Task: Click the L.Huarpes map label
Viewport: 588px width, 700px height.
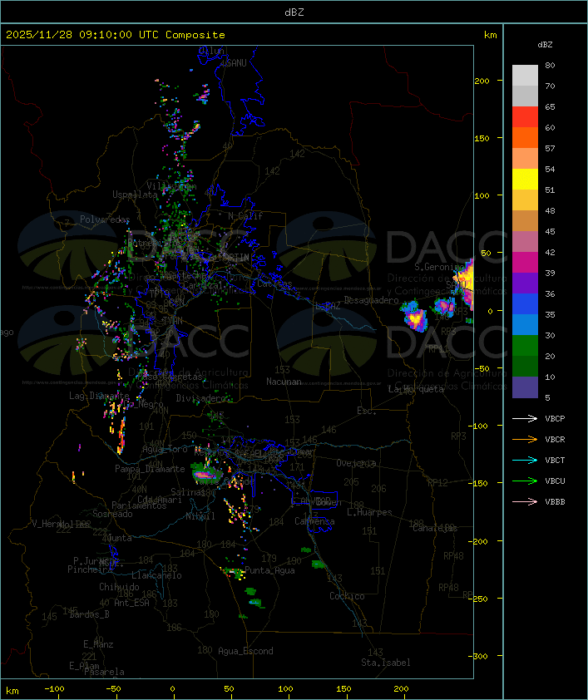Action: [x=369, y=512]
